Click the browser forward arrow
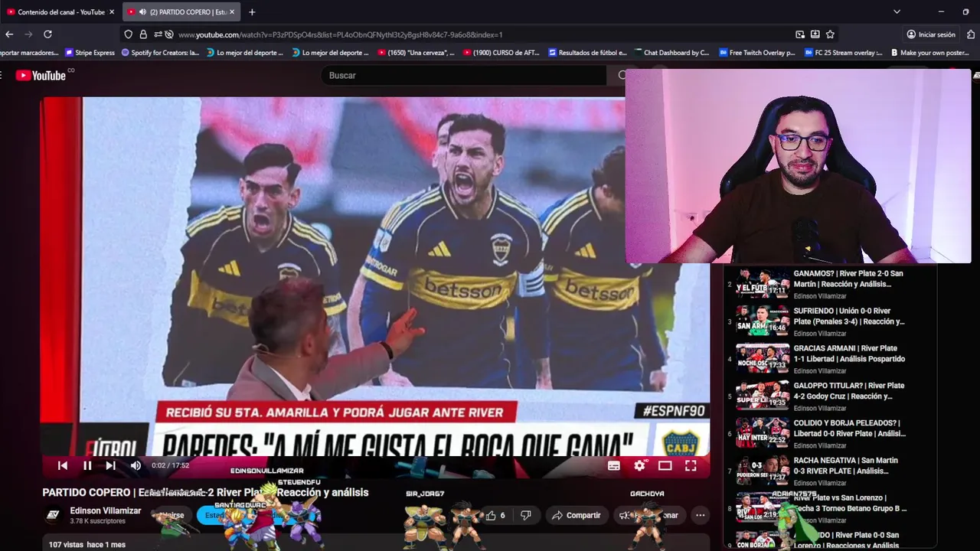The image size is (980, 551). coord(28,34)
